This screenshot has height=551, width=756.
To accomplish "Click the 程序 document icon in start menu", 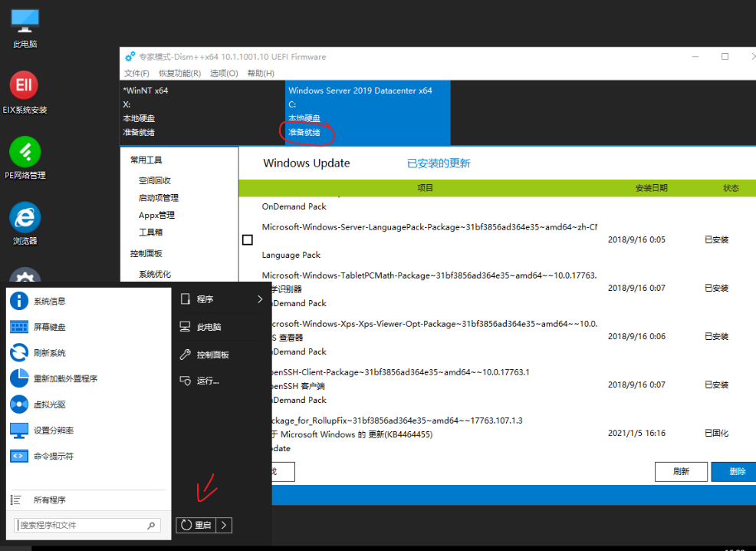I will tap(185, 299).
